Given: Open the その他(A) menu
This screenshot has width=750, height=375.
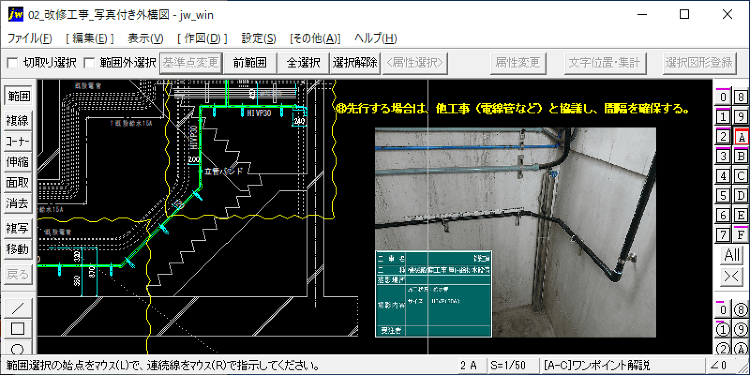Looking at the screenshot, I should point(315,39).
